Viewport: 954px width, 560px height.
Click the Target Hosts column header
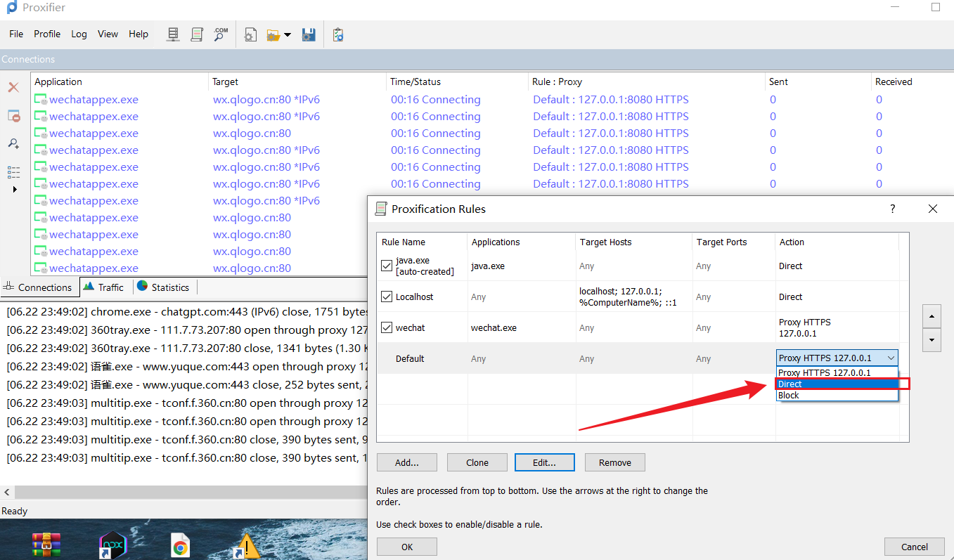[633, 242]
